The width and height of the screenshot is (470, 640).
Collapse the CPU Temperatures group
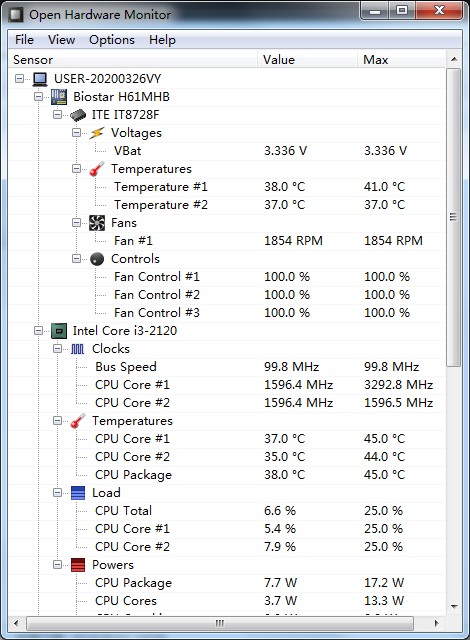click(x=58, y=421)
